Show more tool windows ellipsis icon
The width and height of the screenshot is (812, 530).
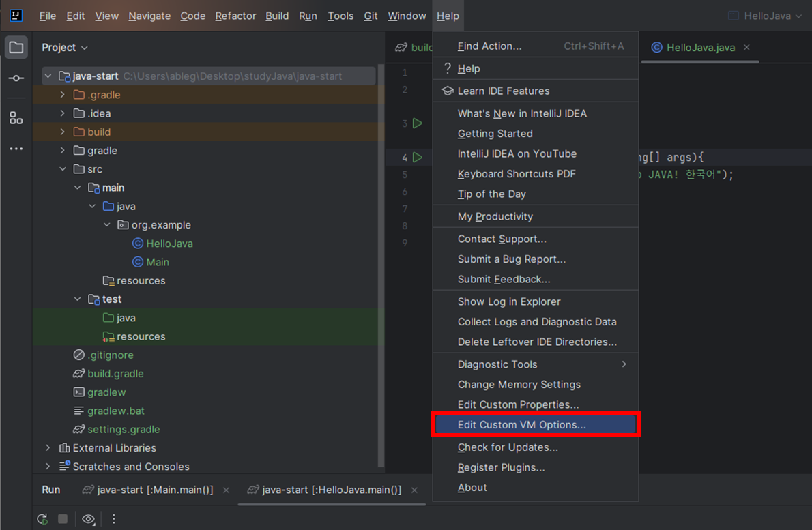pyautogui.click(x=16, y=149)
